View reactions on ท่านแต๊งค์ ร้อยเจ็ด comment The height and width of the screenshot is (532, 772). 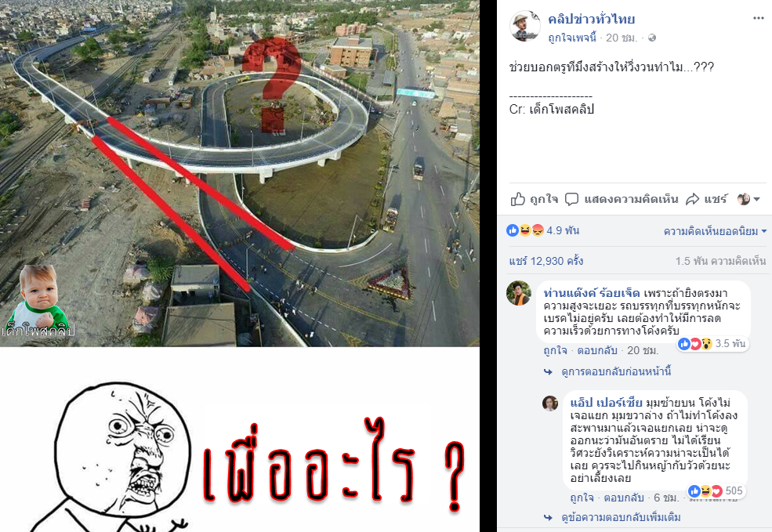[712, 343]
